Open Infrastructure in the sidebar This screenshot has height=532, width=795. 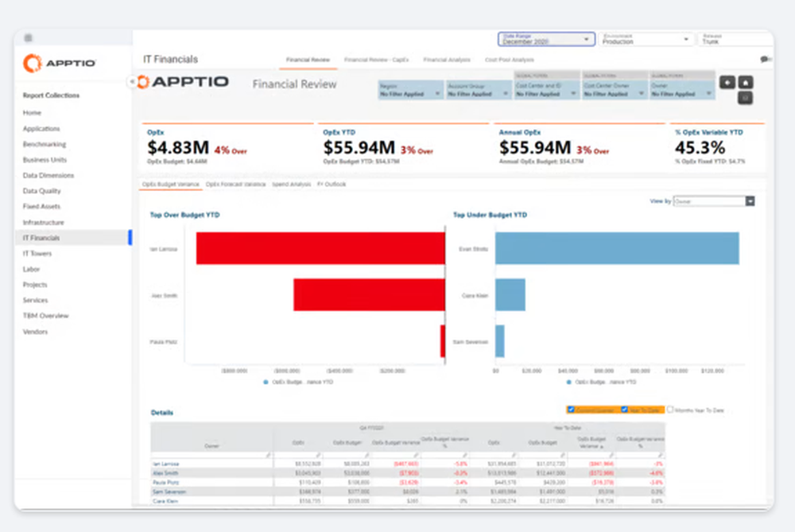[x=43, y=222]
